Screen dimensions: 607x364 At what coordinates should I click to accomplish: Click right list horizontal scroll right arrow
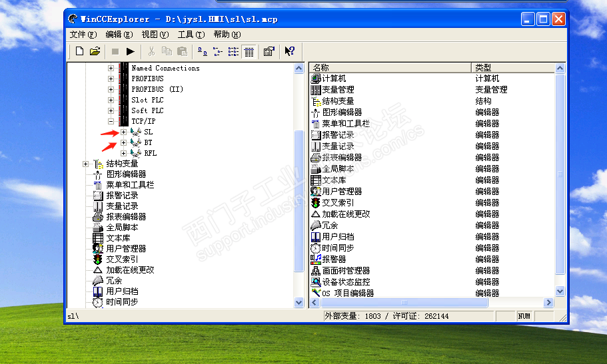548,303
